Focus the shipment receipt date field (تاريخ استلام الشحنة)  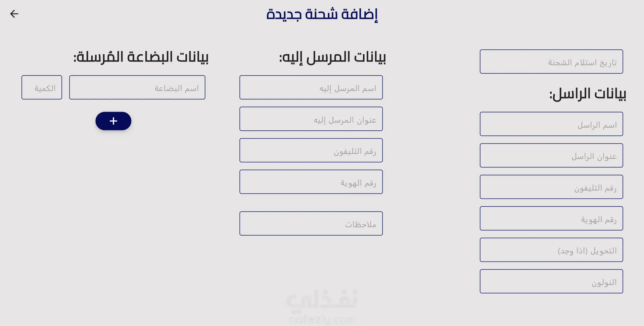(551, 62)
